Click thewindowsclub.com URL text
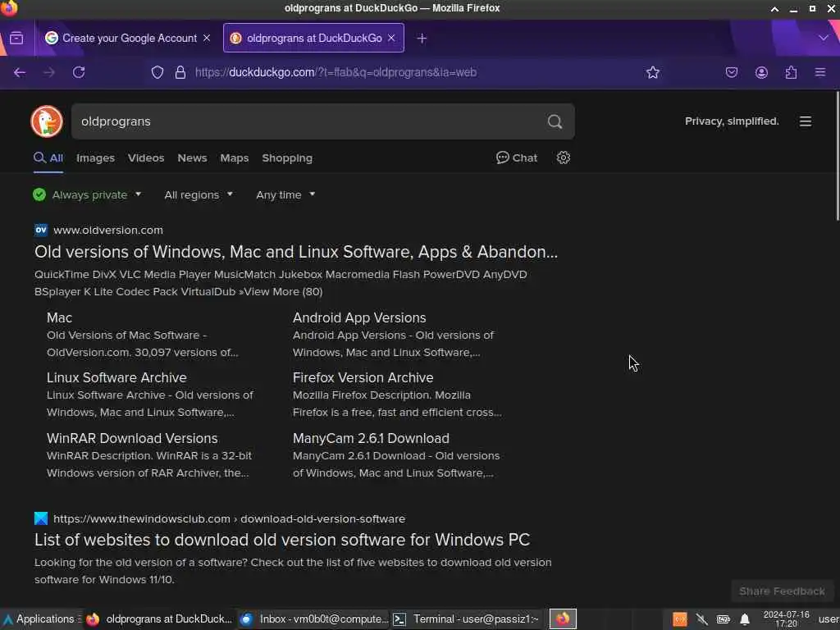840x630 pixels. (x=230, y=518)
